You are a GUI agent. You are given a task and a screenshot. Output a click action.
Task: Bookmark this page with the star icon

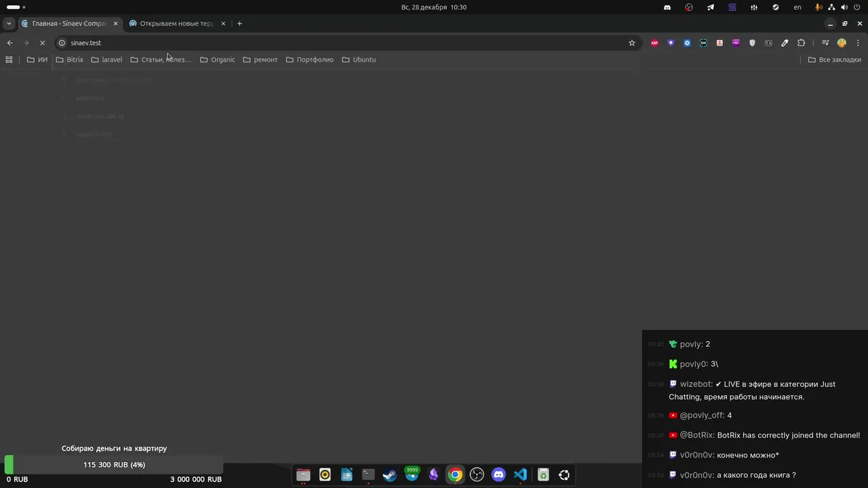(632, 43)
